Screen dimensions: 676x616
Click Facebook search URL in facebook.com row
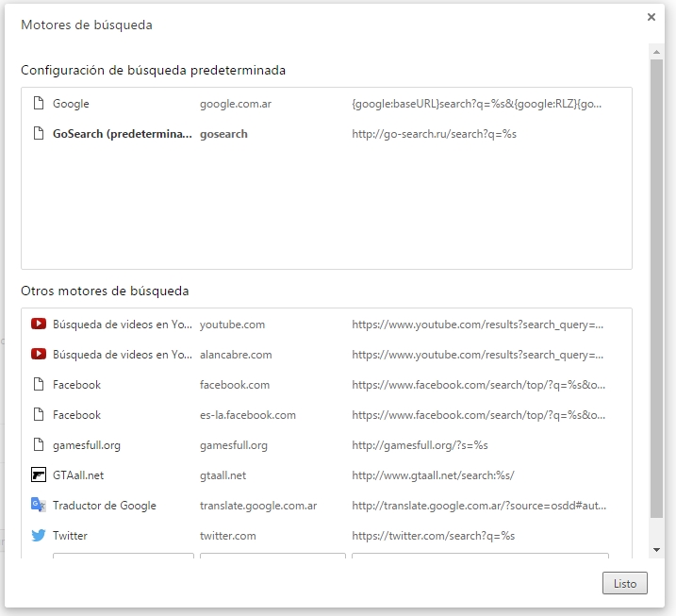(x=479, y=385)
